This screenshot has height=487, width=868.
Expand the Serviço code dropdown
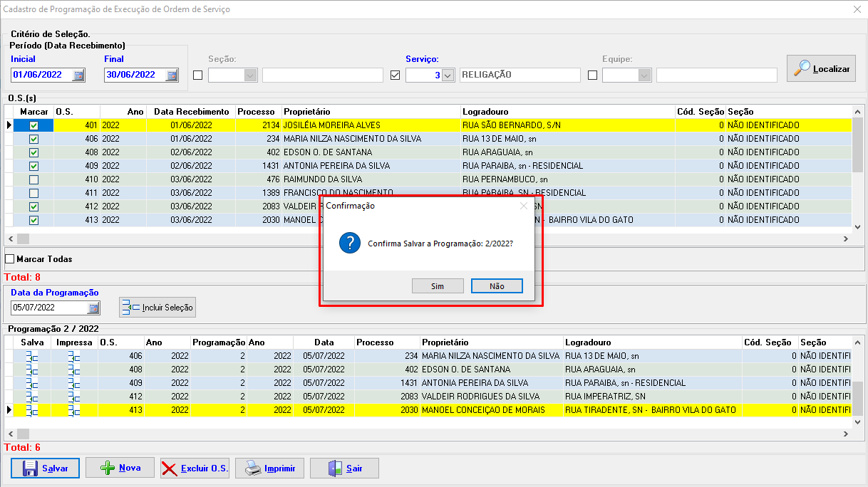click(x=448, y=75)
